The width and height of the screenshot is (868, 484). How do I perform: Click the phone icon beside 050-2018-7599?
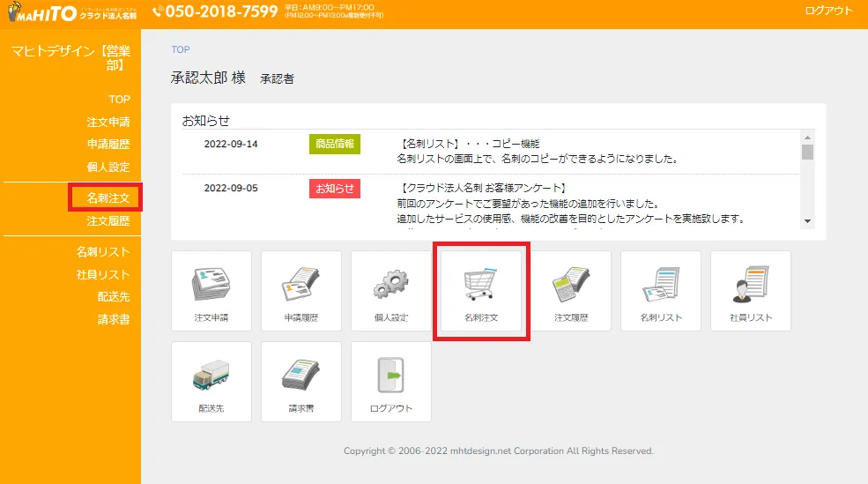click(158, 11)
